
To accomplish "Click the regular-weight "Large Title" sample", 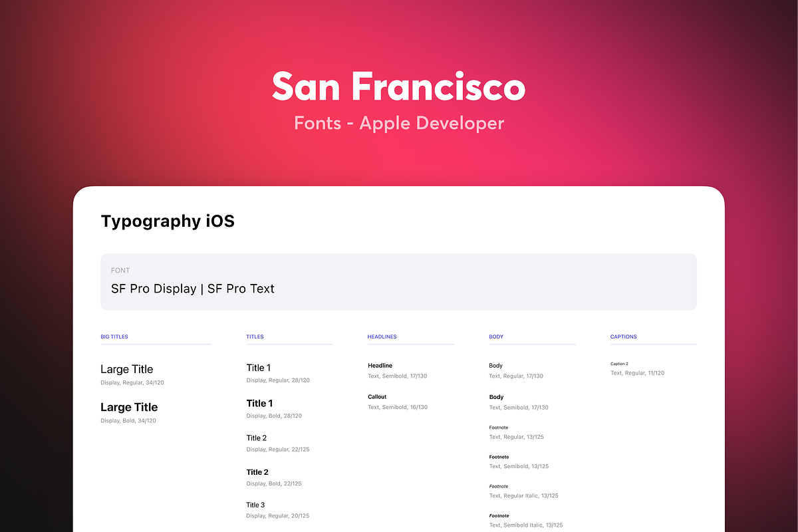I will pyautogui.click(x=127, y=369).
